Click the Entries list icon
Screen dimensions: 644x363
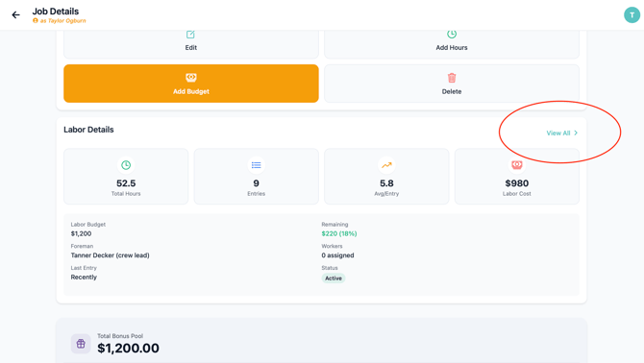point(256,165)
